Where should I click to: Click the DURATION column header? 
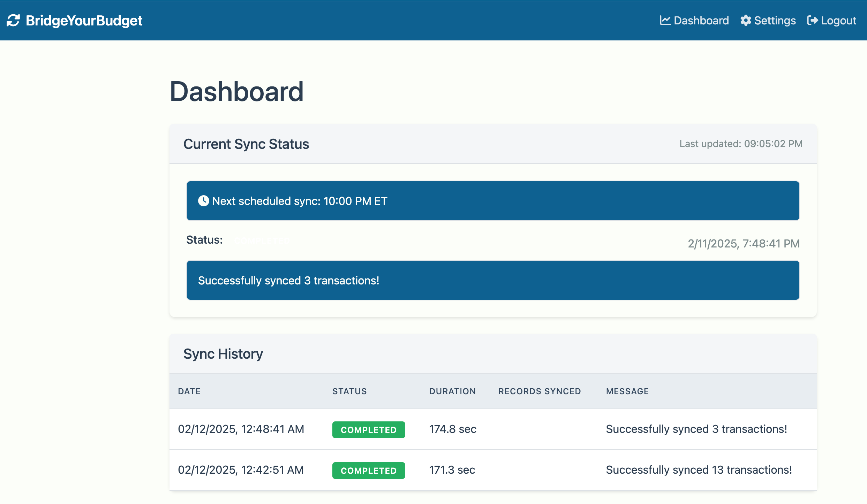tap(453, 391)
